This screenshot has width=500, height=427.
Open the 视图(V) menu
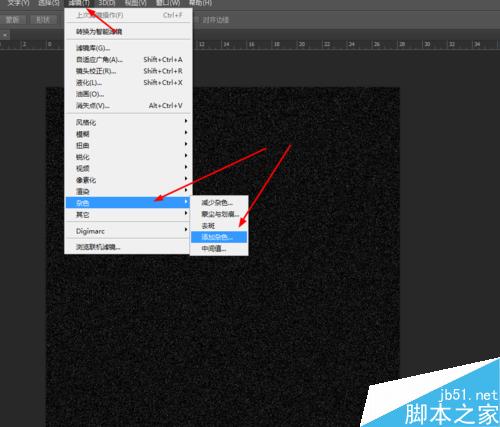click(x=136, y=3)
